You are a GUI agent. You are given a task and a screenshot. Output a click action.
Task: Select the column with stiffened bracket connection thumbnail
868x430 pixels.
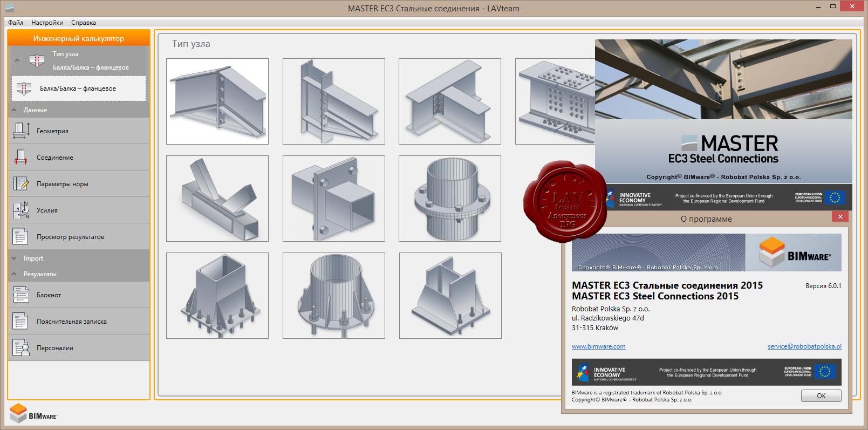point(334,101)
